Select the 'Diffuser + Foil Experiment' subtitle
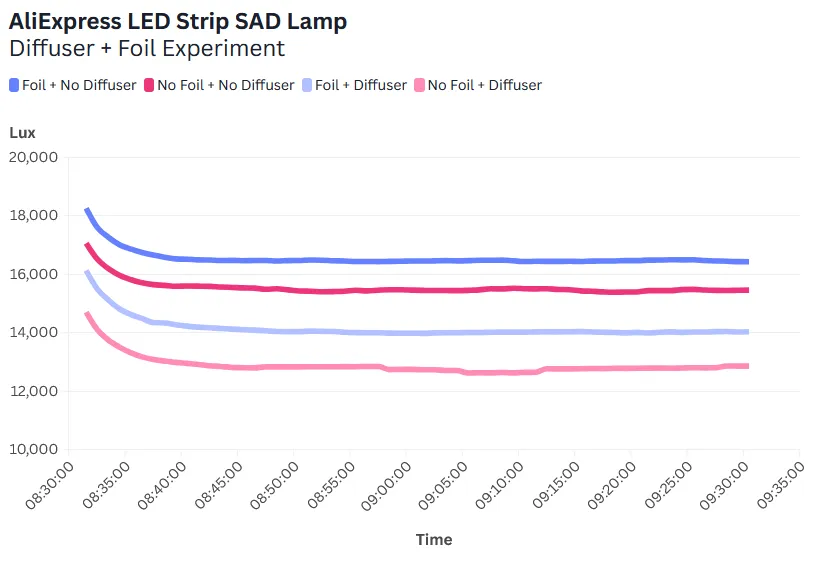Image resolution: width=822 pixels, height=570 pixels. pyautogui.click(x=147, y=48)
